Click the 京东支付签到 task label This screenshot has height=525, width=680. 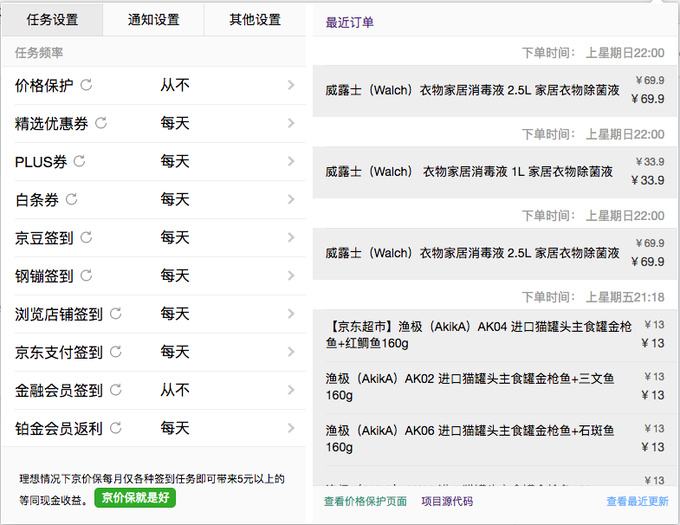(x=59, y=352)
